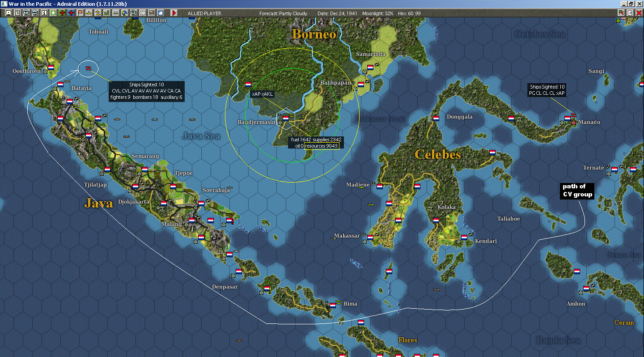Click the 'Tjepoe' location label
This screenshot has height=357, width=644.
tap(183, 173)
